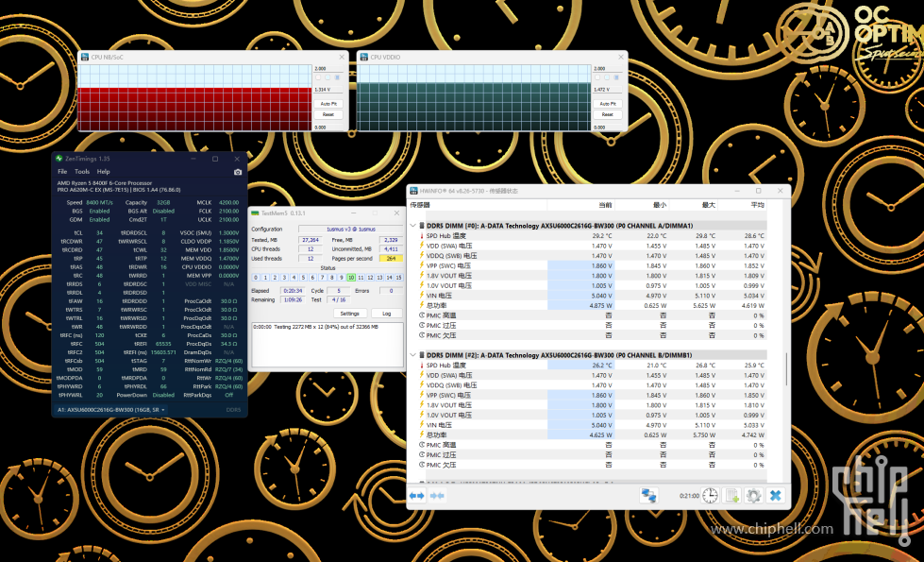Click the HWiNFO elapsed-time clock icon
This screenshot has height=562, width=924.
click(709, 495)
